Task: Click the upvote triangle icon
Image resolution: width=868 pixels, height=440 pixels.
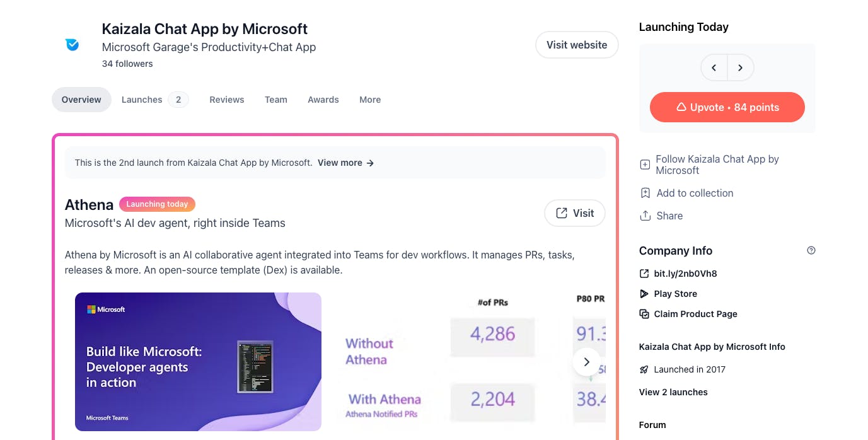Action: click(x=681, y=107)
